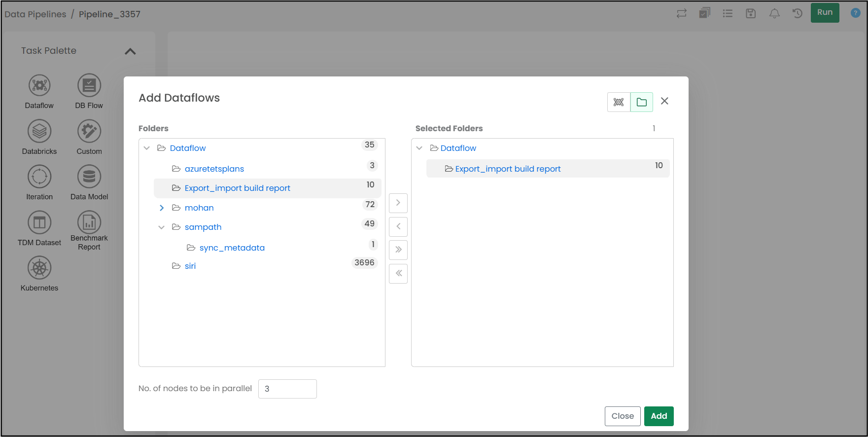The height and width of the screenshot is (437, 868).
Task: Collapse the Dataflow root in Folders
Action: coord(147,148)
